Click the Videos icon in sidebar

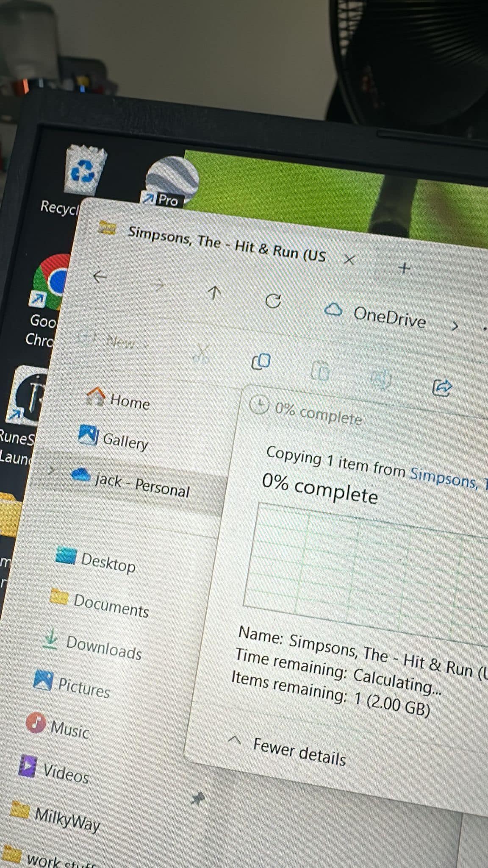click(28, 765)
